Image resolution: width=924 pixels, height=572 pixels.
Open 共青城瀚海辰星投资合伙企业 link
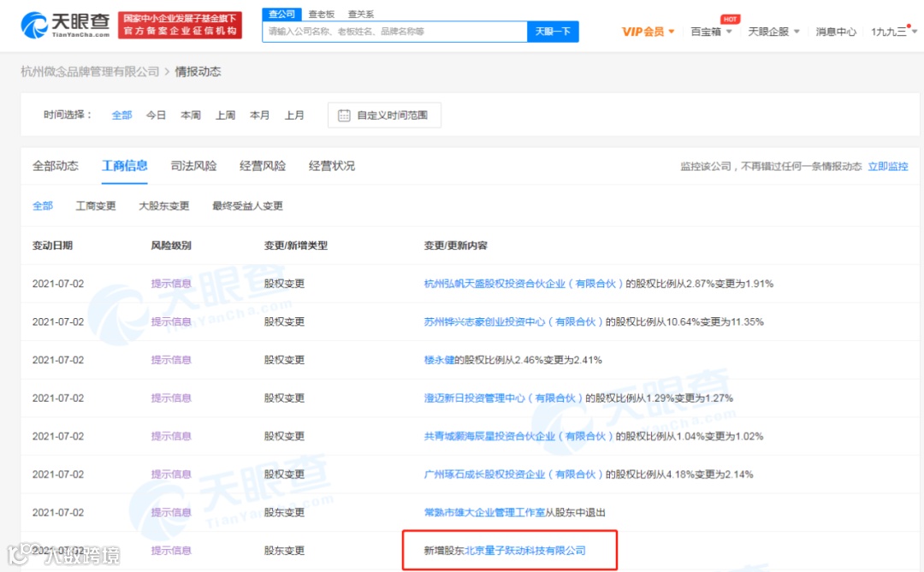point(518,437)
